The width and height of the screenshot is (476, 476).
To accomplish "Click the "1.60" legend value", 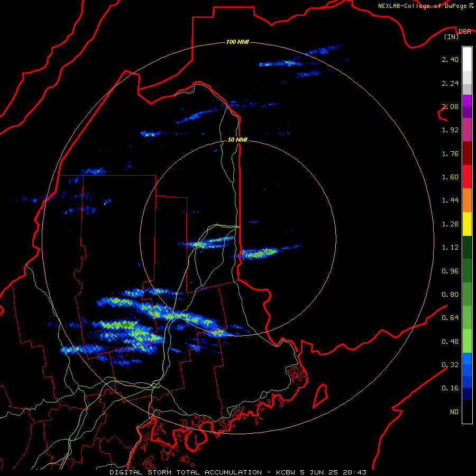I will coord(450,177).
